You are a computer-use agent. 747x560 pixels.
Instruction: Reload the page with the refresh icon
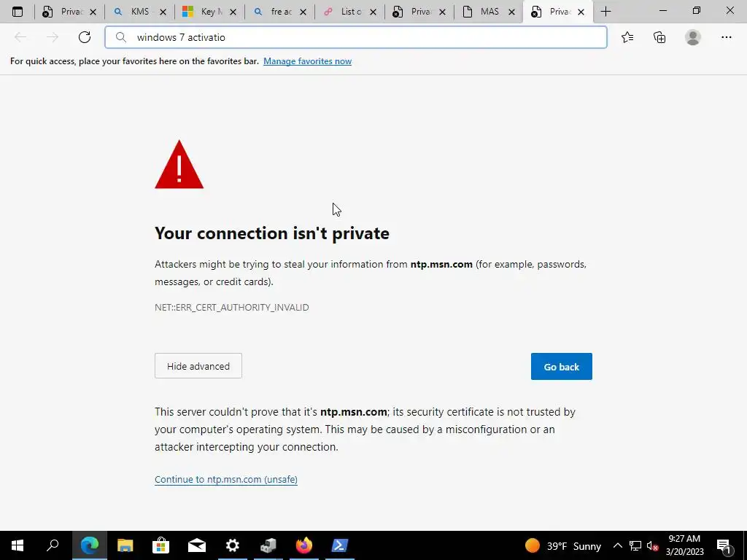(x=85, y=37)
